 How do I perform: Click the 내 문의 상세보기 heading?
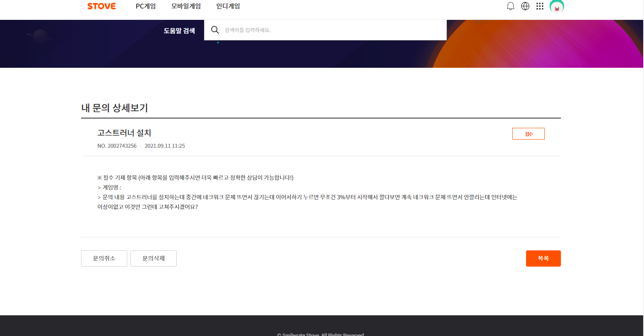[x=115, y=108]
